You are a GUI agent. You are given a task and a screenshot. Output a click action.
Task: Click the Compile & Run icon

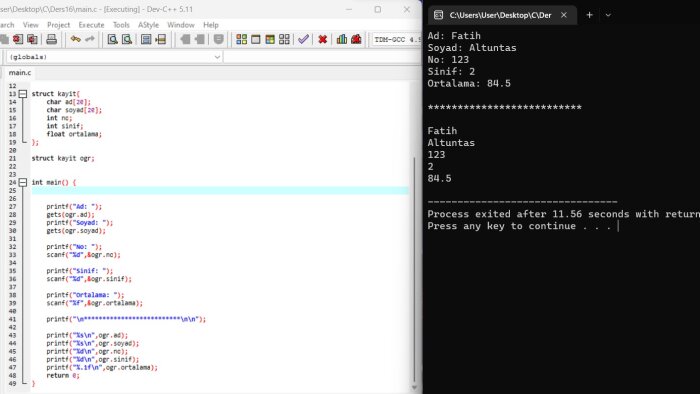tap(270, 39)
